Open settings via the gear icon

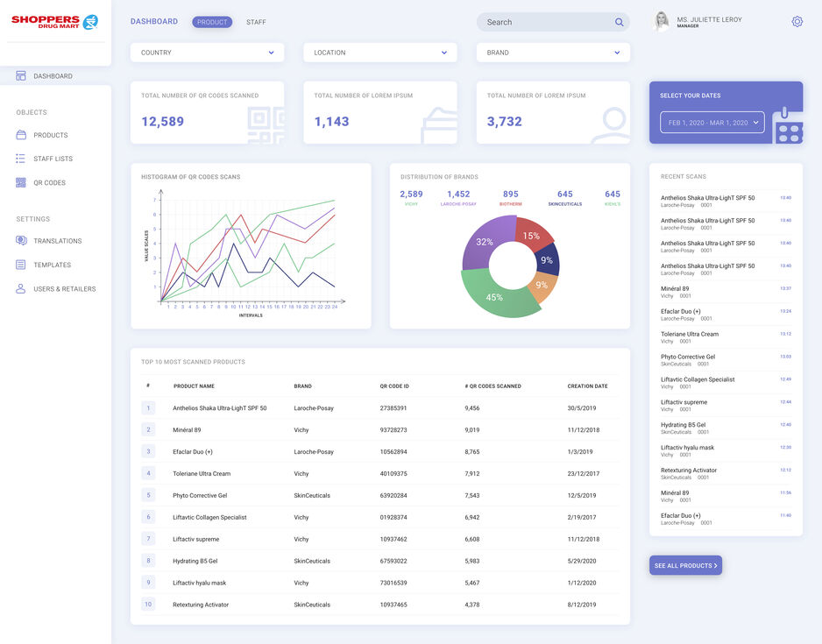[x=797, y=22]
